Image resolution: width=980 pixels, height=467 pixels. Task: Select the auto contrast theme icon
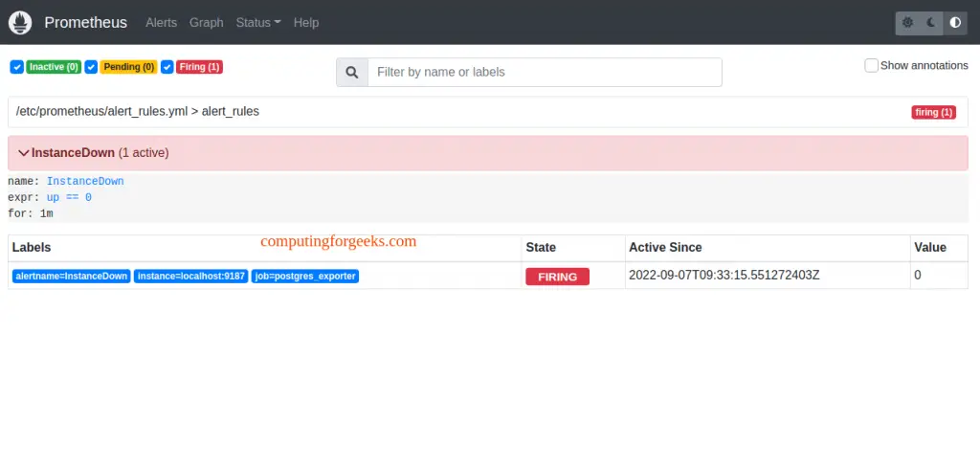tap(955, 23)
